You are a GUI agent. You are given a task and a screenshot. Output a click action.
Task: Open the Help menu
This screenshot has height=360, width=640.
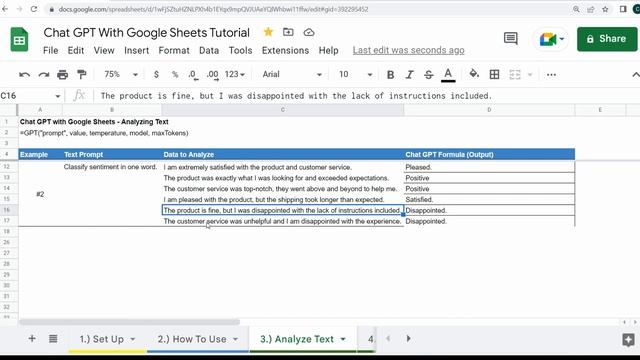(329, 51)
